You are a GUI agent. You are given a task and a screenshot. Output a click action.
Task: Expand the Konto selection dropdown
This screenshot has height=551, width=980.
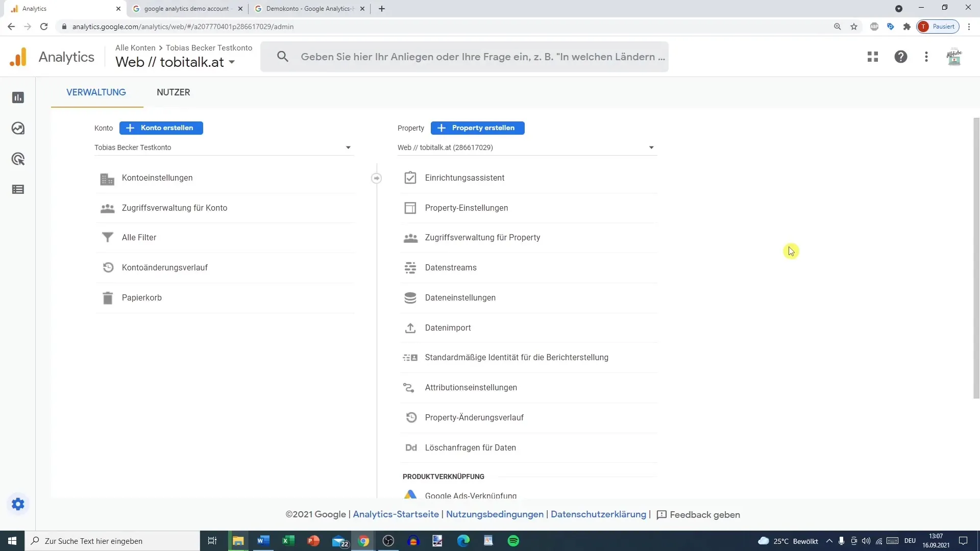pos(224,147)
